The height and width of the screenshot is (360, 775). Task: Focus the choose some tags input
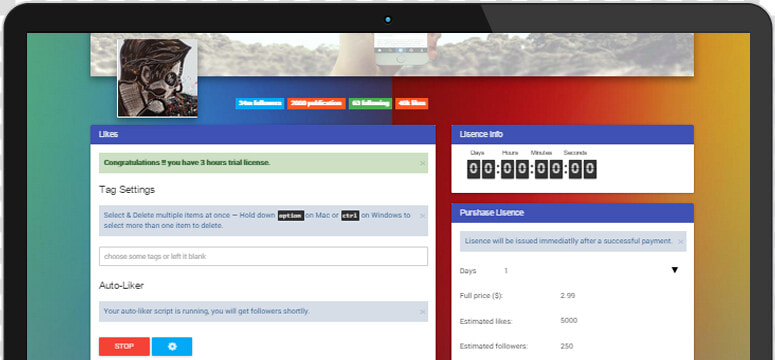[x=263, y=256]
